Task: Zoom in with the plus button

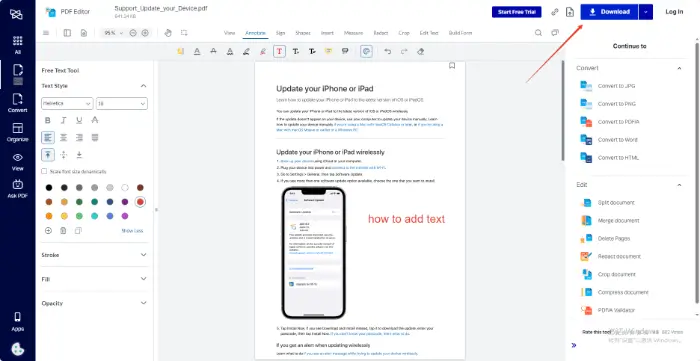Action: point(145,33)
